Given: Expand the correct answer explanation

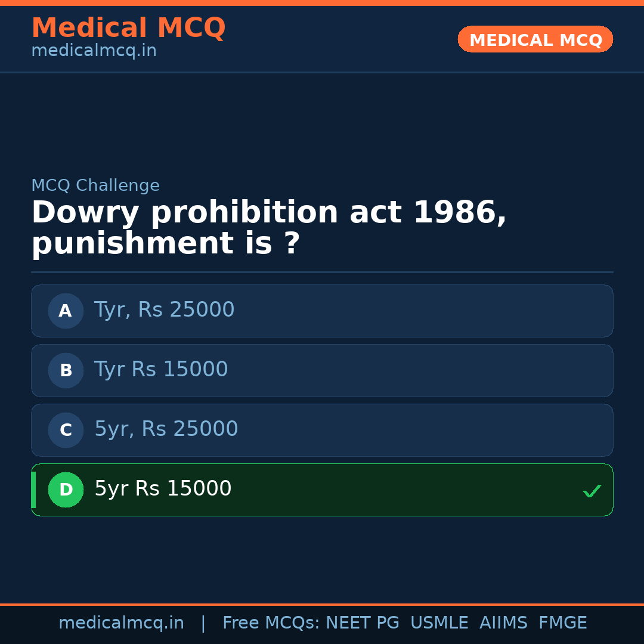Looking at the screenshot, I should [322, 490].
